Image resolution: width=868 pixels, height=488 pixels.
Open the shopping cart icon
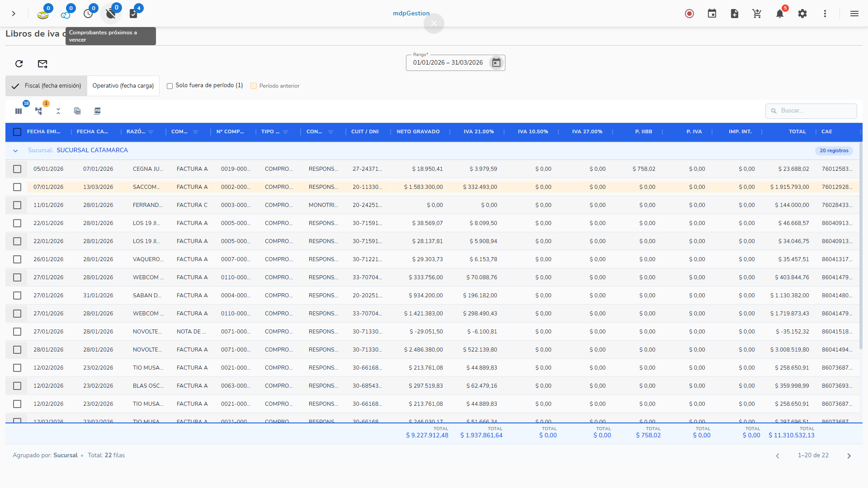(x=757, y=14)
